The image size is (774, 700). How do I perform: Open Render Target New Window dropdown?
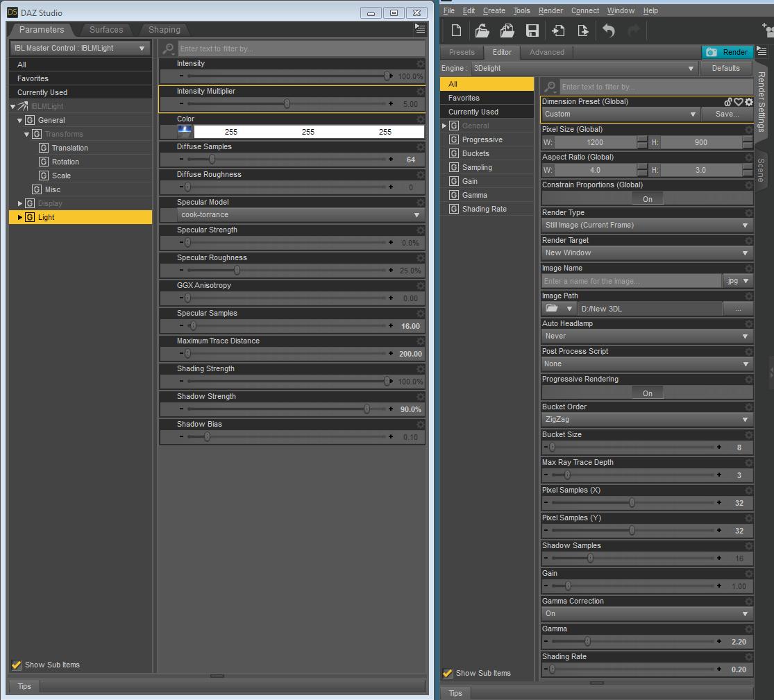[647, 253]
